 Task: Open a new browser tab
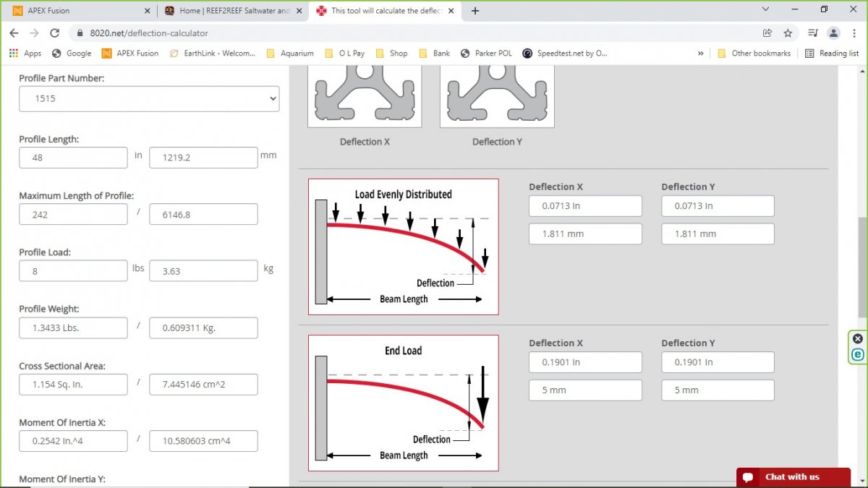475,11
